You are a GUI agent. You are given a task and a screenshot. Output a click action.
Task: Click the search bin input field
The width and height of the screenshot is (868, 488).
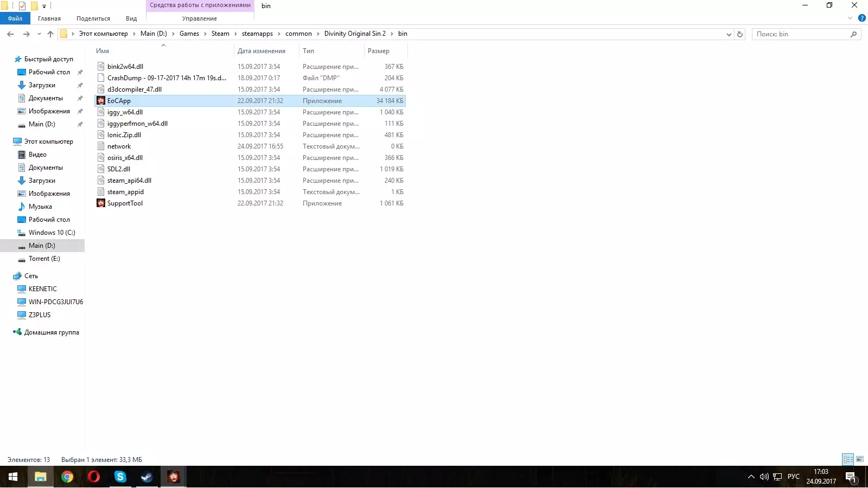tap(801, 34)
